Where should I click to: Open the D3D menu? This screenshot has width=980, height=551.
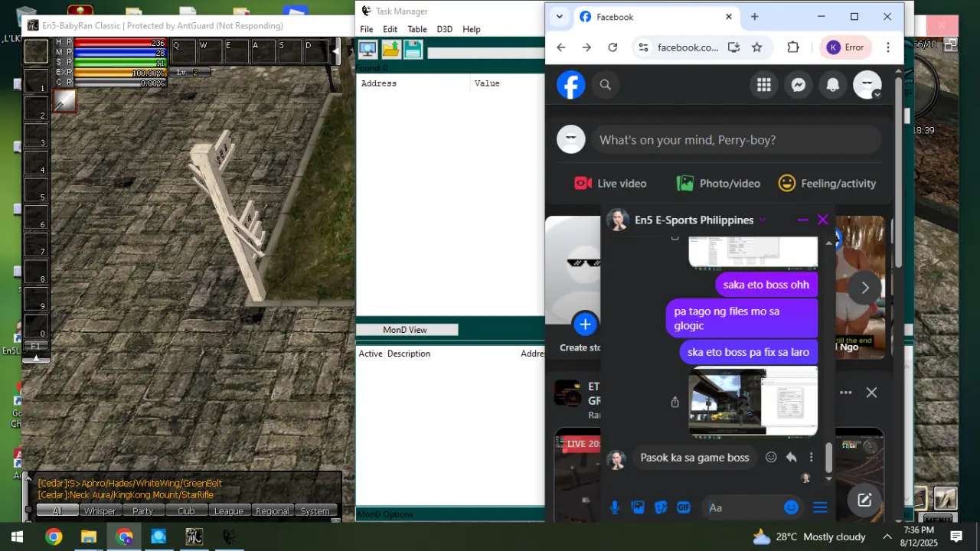coord(445,29)
